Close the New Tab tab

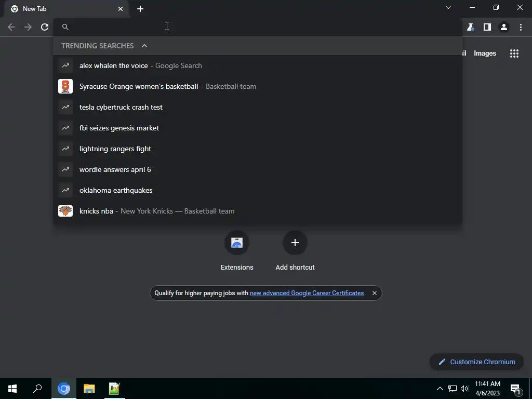(x=121, y=9)
